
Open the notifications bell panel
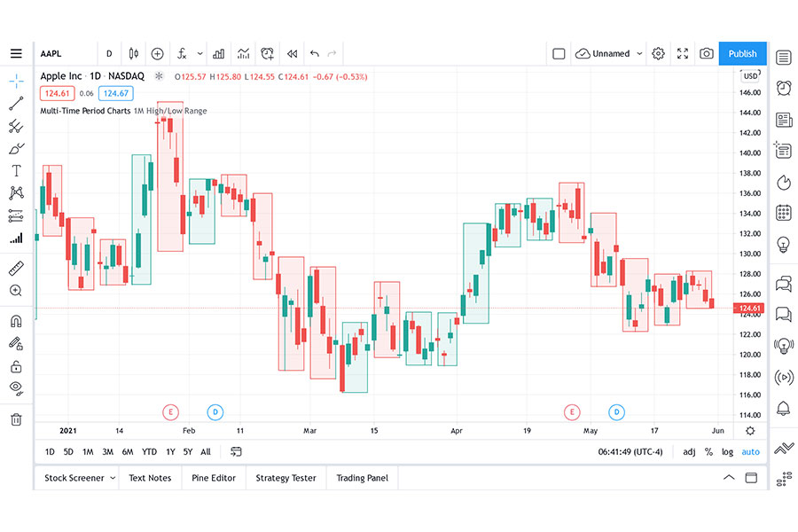(784, 408)
